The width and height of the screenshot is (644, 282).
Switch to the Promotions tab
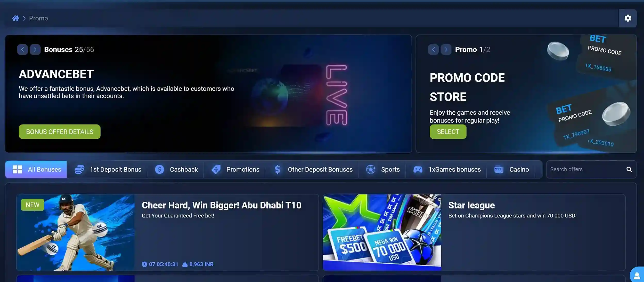click(235, 169)
